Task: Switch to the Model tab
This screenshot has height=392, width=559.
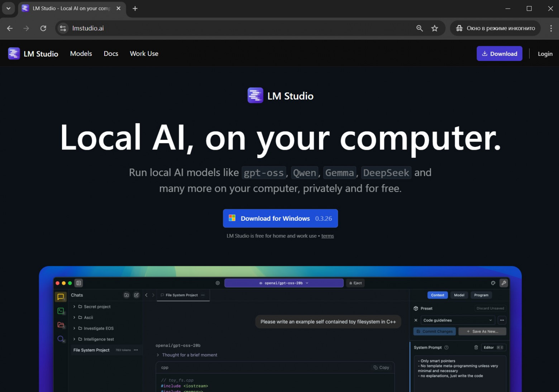Action: (459, 295)
